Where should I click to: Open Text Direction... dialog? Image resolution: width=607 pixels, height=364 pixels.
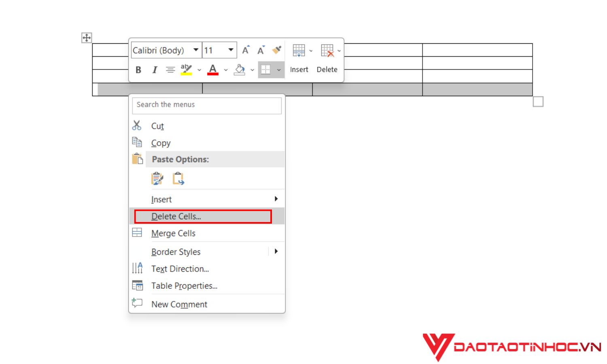[207, 269]
